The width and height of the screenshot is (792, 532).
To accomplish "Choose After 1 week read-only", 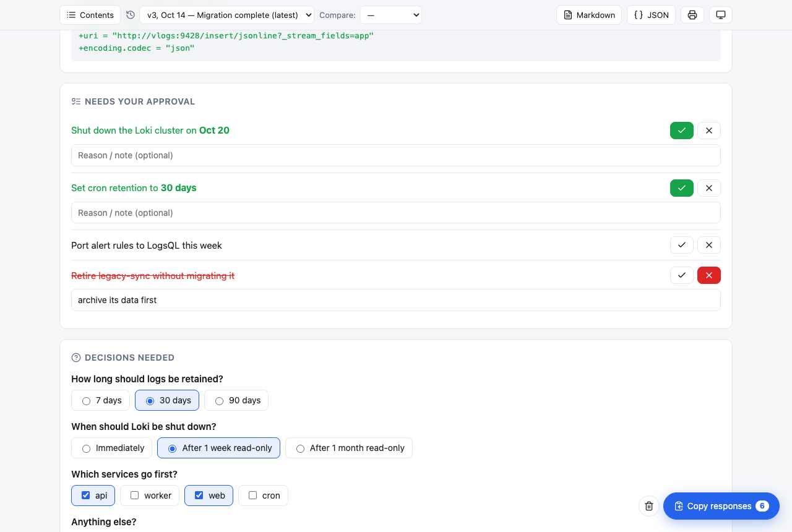I will [x=219, y=448].
